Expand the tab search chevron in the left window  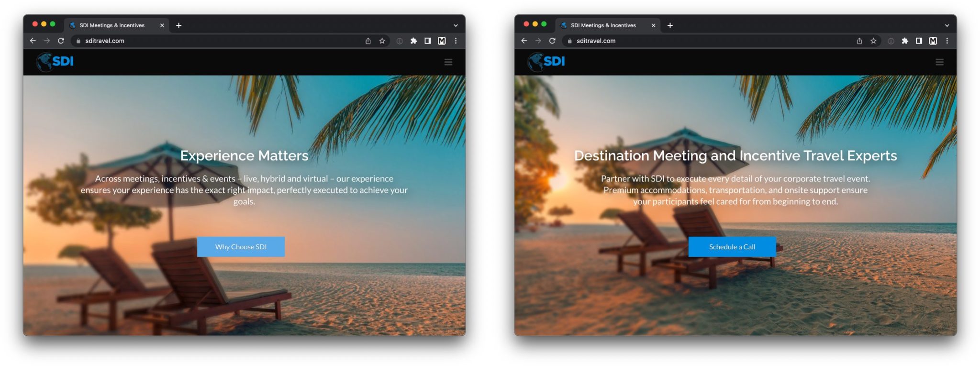[x=456, y=25]
